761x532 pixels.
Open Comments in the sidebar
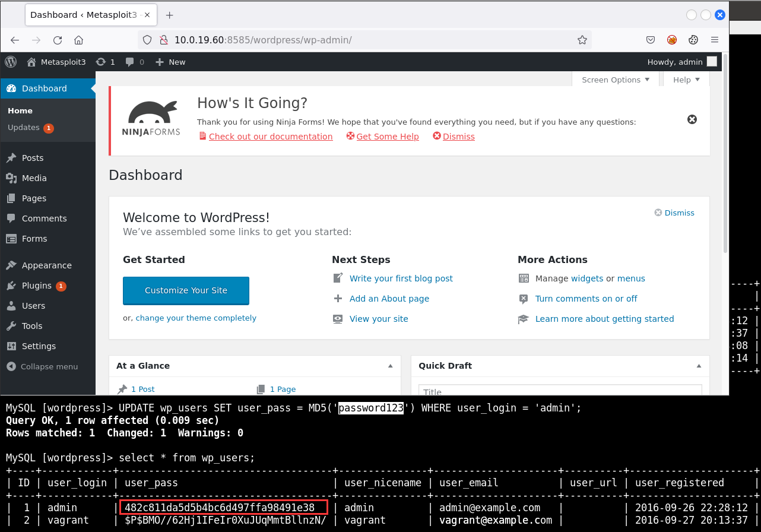44,218
